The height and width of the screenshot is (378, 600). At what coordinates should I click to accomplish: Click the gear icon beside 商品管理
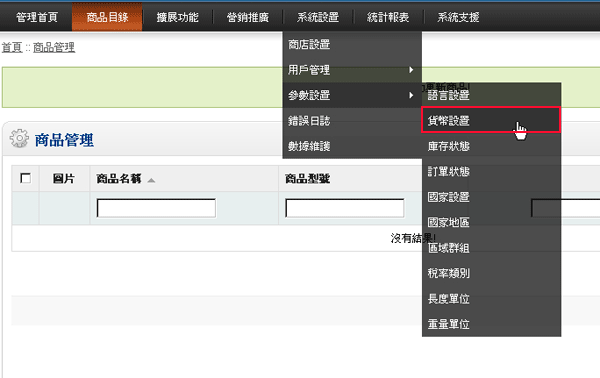(19, 138)
